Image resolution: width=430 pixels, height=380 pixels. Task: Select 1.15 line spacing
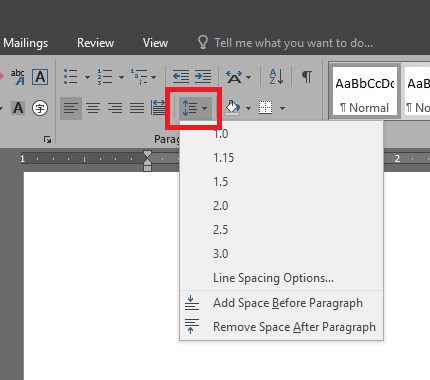tap(282, 158)
